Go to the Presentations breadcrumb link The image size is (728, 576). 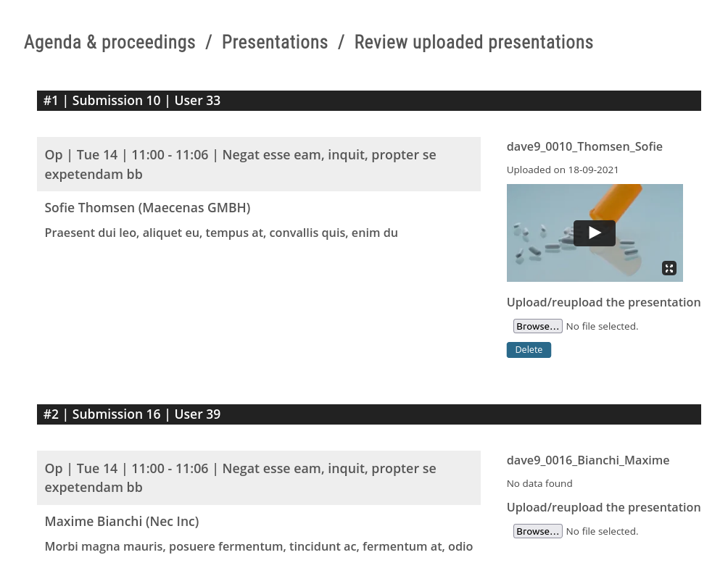tap(274, 43)
